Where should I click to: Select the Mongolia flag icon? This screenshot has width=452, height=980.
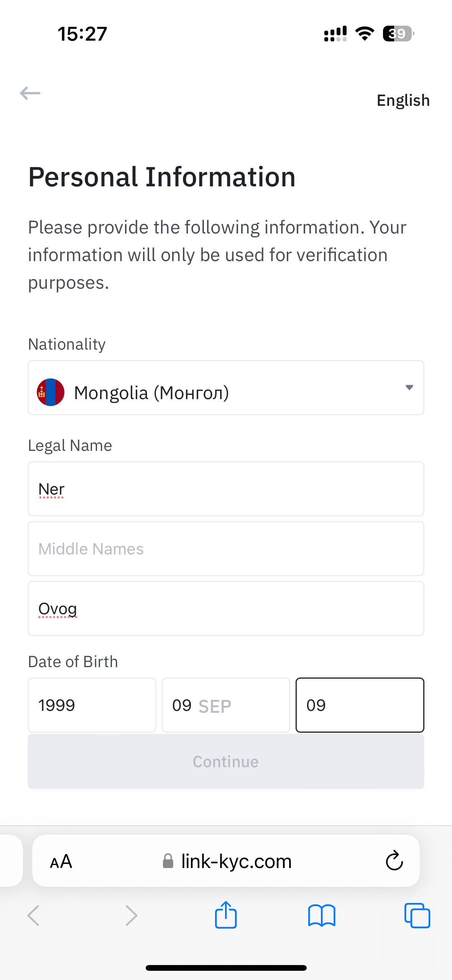pyautogui.click(x=50, y=392)
